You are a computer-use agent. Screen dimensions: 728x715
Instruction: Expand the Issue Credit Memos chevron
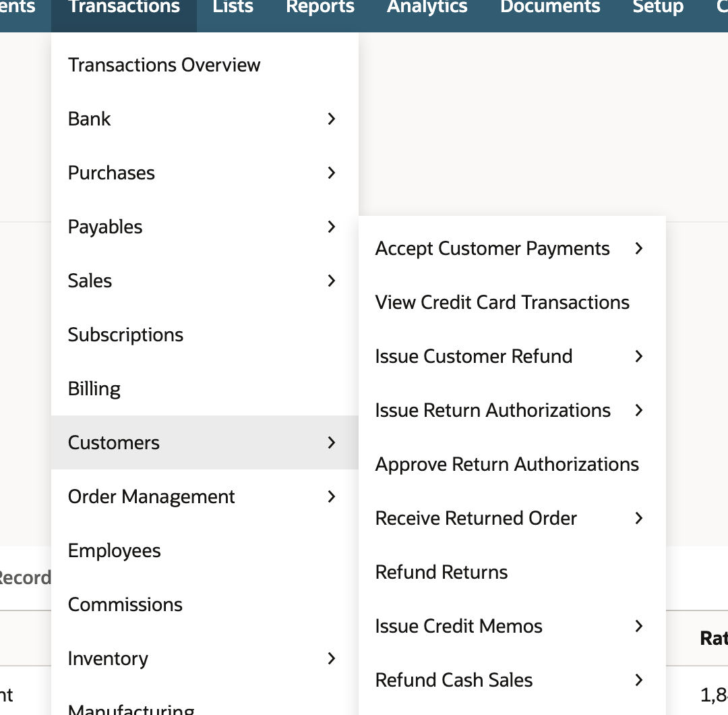(x=639, y=626)
